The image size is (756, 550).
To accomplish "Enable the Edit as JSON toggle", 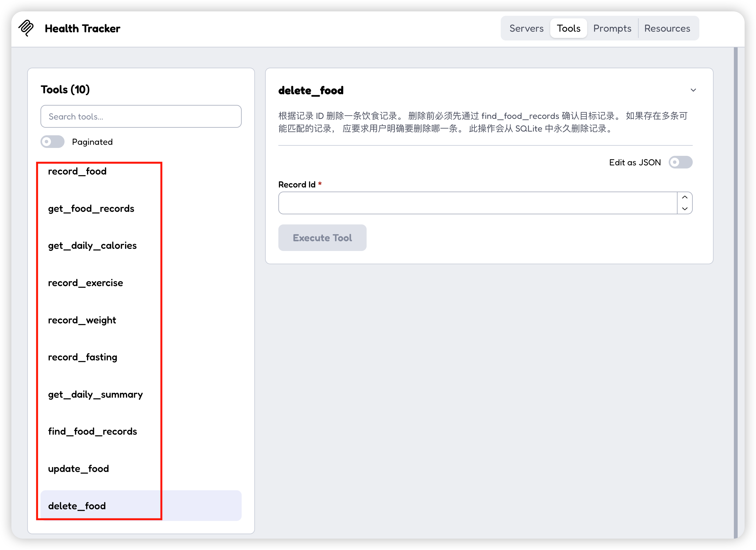I will click(x=680, y=162).
